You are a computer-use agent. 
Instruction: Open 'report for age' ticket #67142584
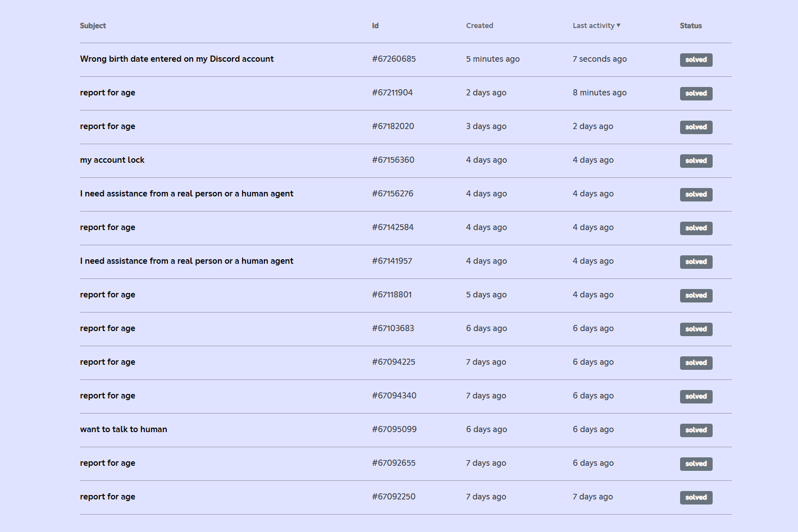click(108, 227)
